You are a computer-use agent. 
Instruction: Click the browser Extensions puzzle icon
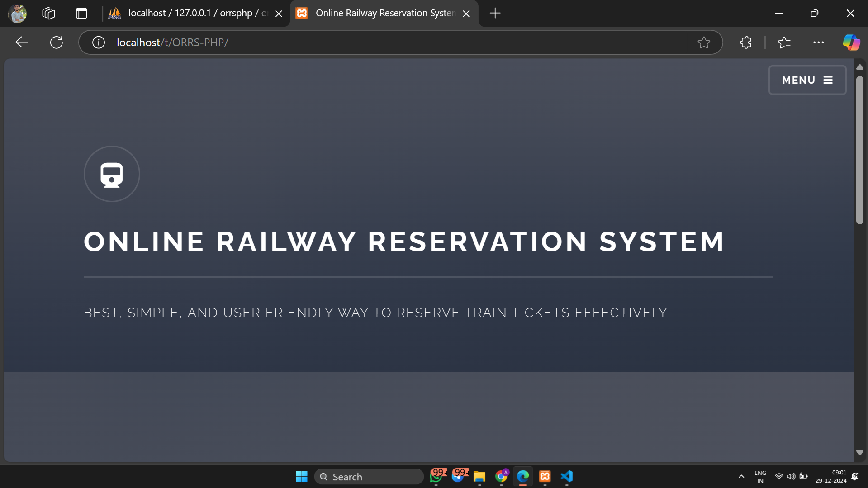click(x=745, y=42)
